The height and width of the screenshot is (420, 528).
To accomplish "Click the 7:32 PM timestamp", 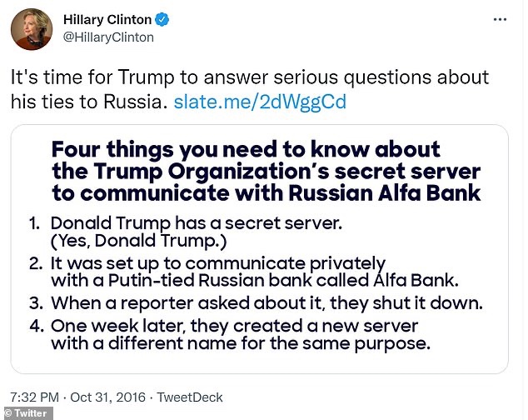I will coord(36,398).
